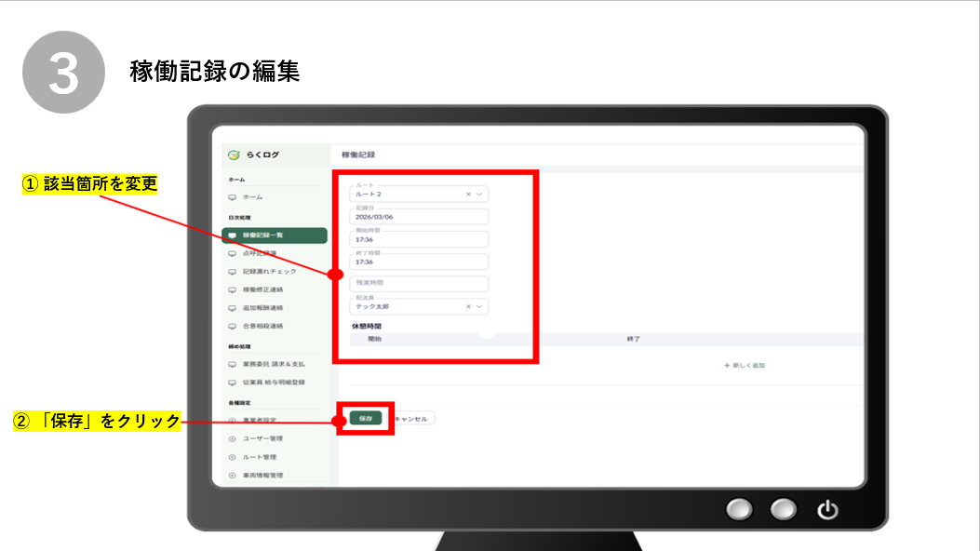Clear the 配送員 selection with the X icon
980x551 pixels.
[469, 306]
